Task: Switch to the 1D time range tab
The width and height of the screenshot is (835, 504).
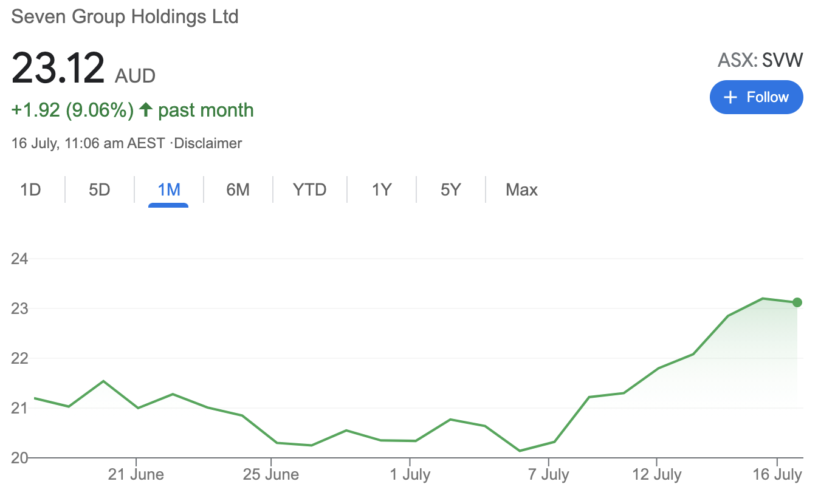Action: click(x=30, y=190)
